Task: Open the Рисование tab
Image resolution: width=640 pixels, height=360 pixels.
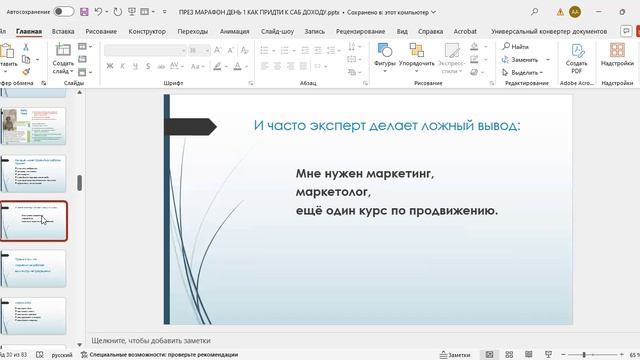Action: point(101,31)
